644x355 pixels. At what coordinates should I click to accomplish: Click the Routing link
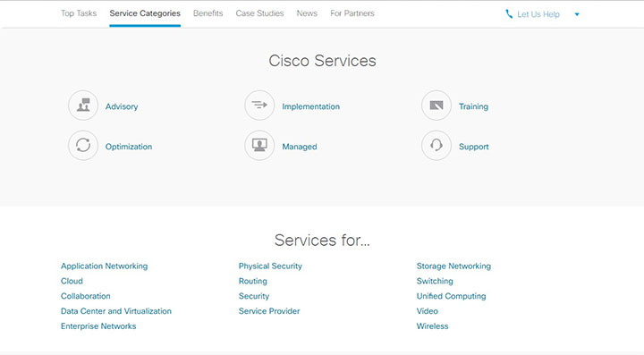253,281
